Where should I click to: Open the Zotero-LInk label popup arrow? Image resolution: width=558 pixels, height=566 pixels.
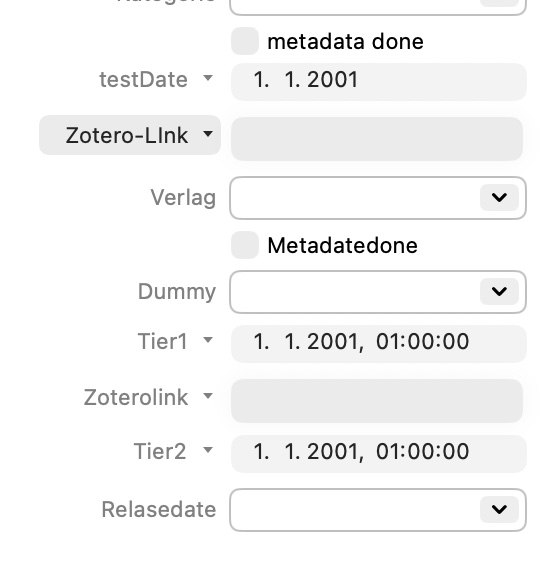208,134
